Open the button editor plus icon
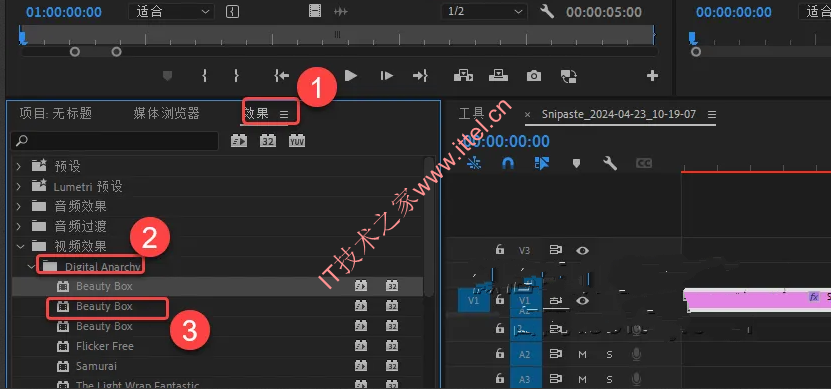The image size is (831, 389). 652,76
